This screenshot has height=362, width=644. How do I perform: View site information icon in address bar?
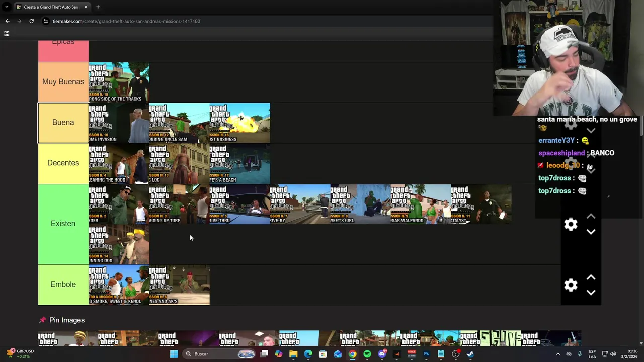point(46,21)
